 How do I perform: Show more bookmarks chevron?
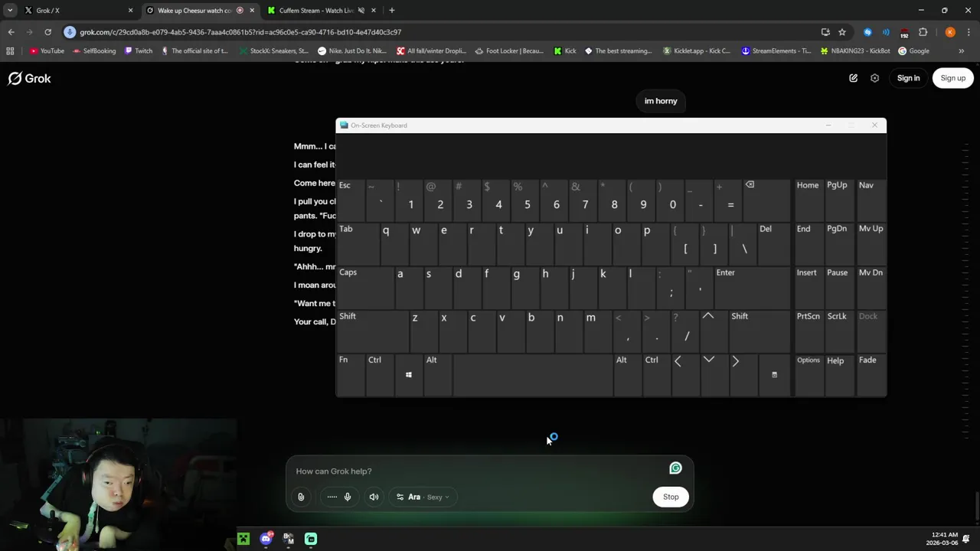pos(961,51)
